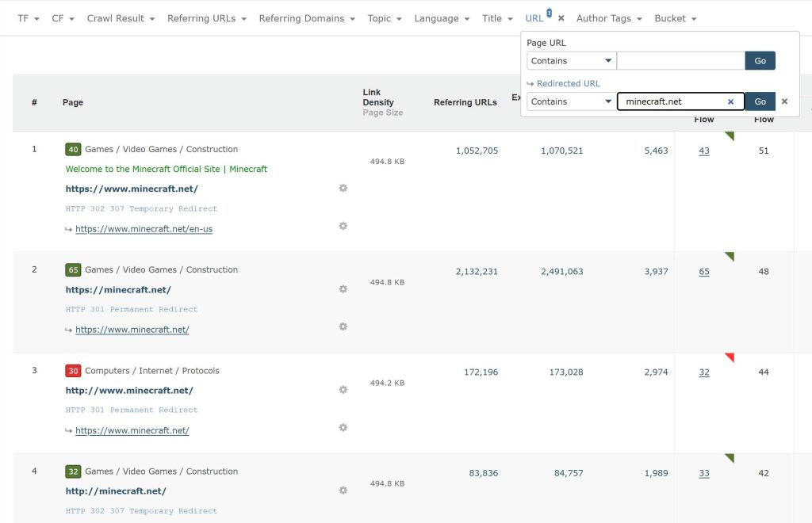Image resolution: width=812 pixels, height=523 pixels.
Task: Open Page URL Contains match dropdown
Action: [x=571, y=60]
